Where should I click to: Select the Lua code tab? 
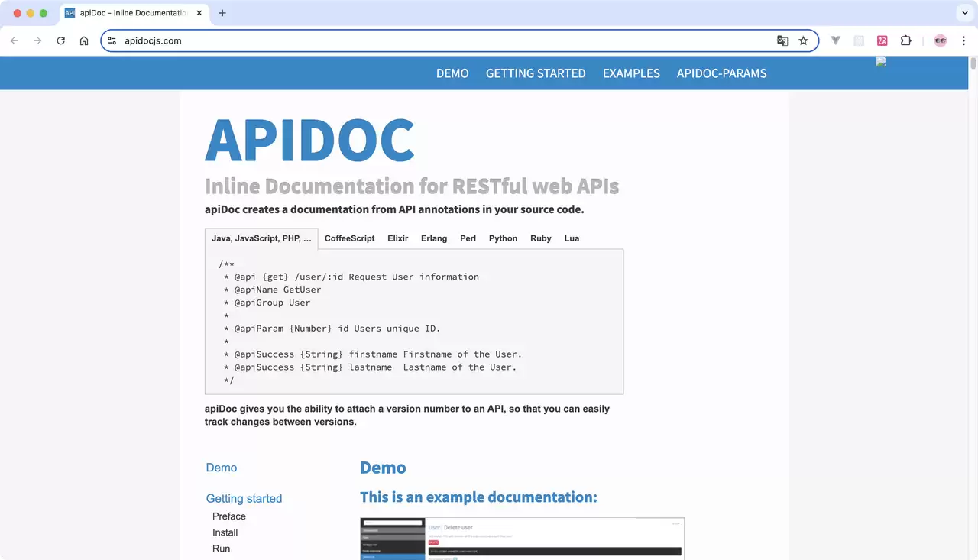[x=572, y=238]
